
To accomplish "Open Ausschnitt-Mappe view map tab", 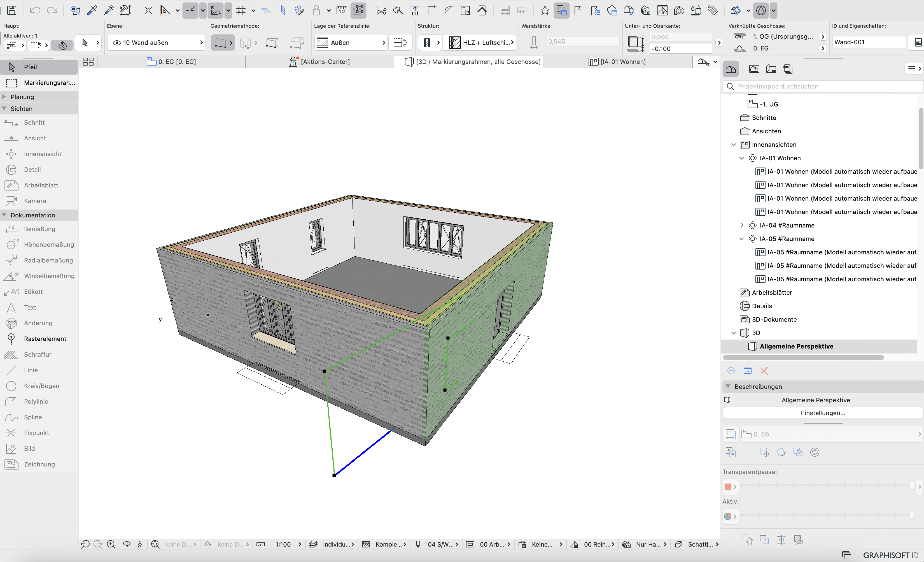I will click(x=754, y=69).
